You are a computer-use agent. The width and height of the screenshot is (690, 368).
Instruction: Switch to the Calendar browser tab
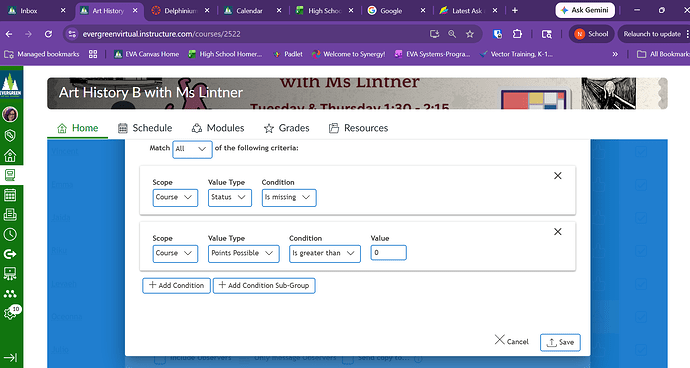[x=249, y=11]
